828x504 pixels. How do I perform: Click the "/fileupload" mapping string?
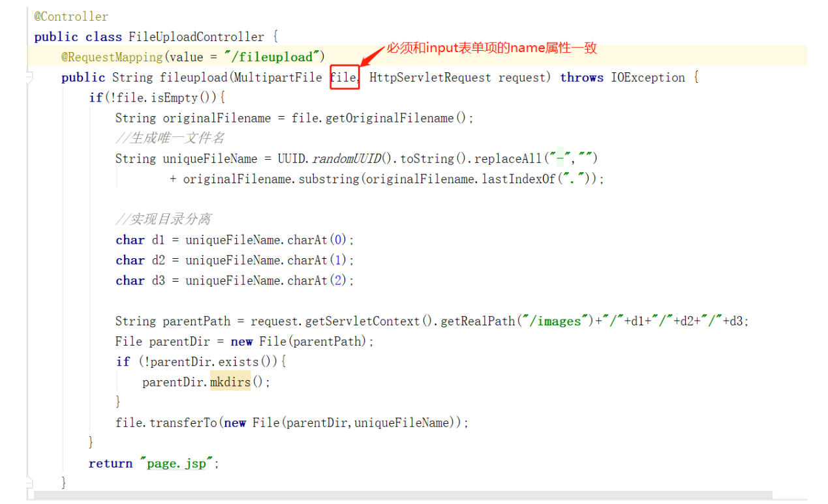tap(271, 57)
